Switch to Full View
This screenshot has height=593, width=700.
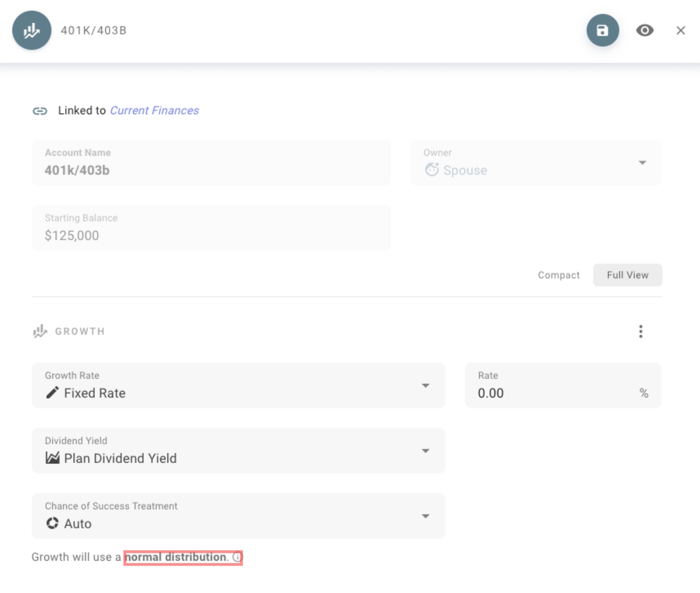pos(627,275)
